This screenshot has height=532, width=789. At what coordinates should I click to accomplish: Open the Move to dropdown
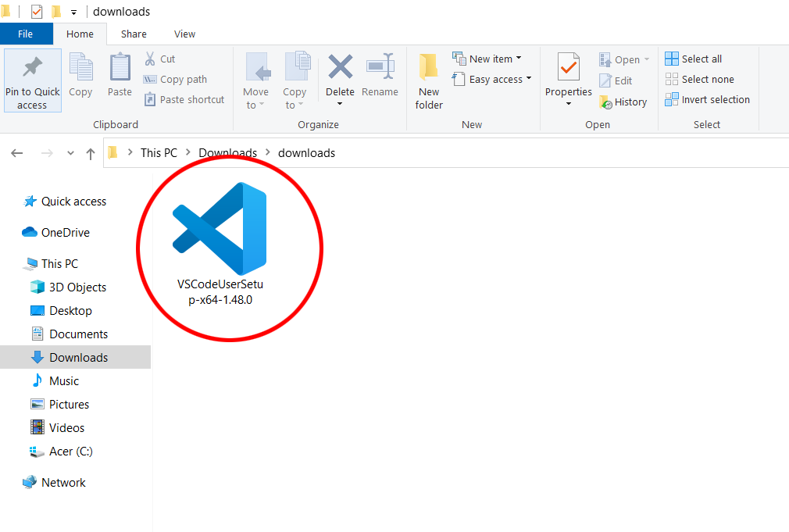point(256,78)
